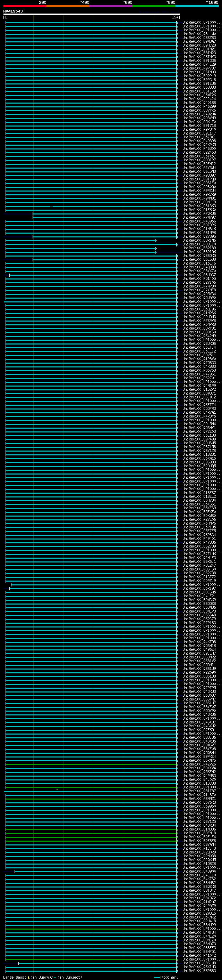Viewport: 222px width, 980px height.
Task: Click the UniRef100_Q1HRS6 label
Action: click(199, 313)
